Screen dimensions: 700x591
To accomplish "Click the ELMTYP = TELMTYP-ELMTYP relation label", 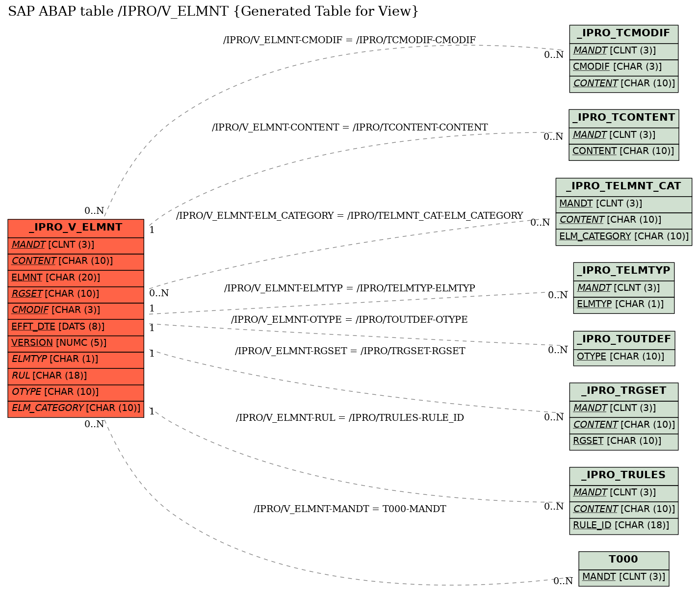I will coord(350,288).
